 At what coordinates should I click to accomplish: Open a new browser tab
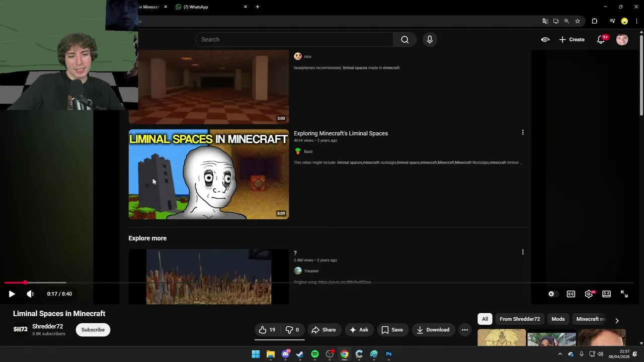click(258, 7)
